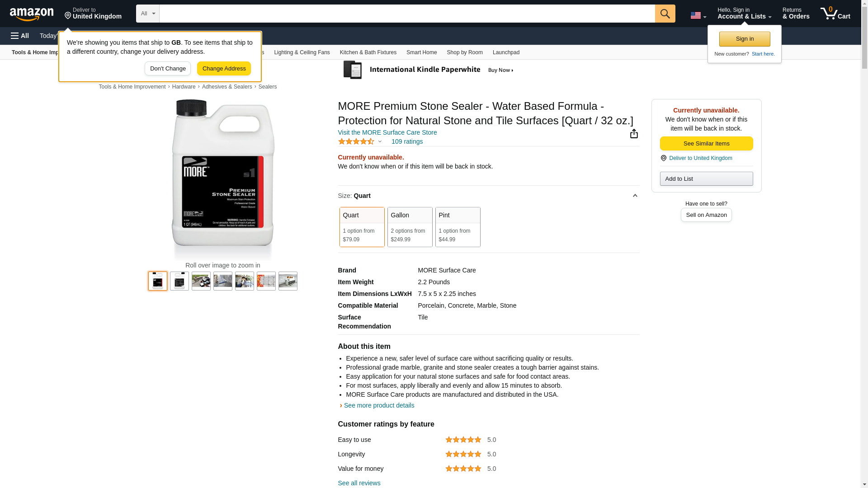Click the second product image thumbnail

click(x=179, y=281)
